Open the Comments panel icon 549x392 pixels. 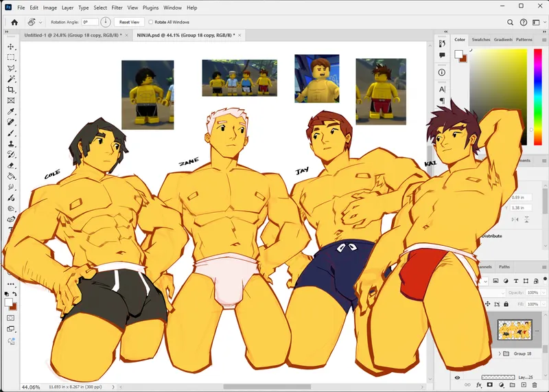tap(442, 55)
